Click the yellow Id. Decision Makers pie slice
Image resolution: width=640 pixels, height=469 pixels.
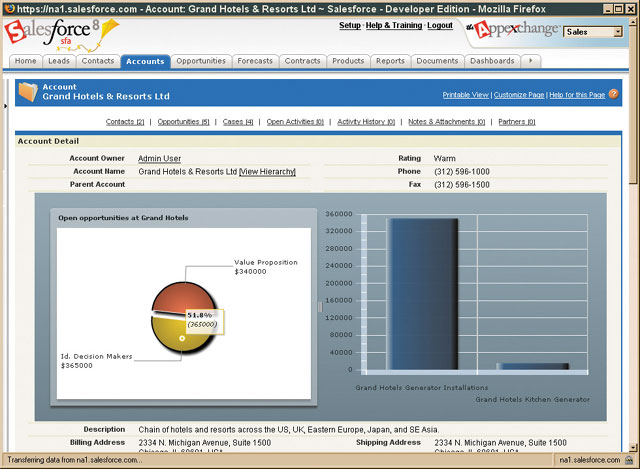[171, 333]
